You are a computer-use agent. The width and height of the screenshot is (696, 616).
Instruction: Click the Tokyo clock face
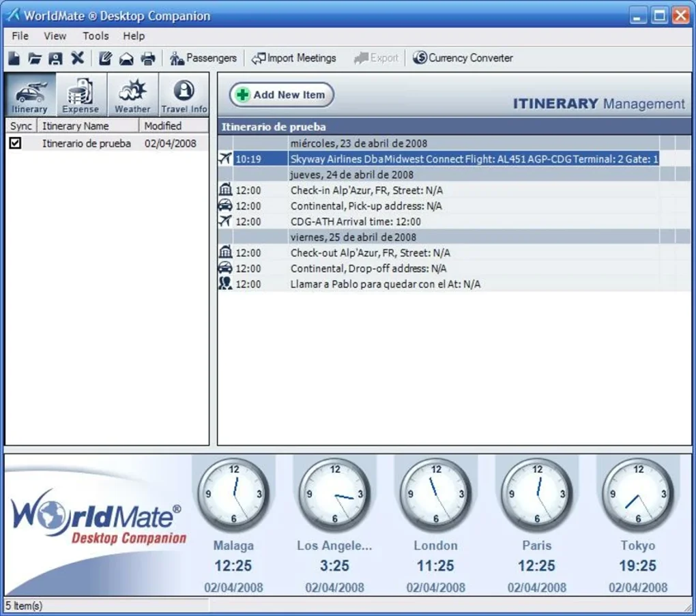[x=638, y=494]
